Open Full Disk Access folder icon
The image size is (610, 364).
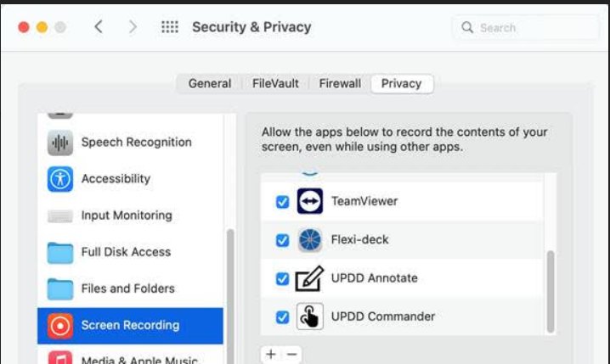coord(60,253)
